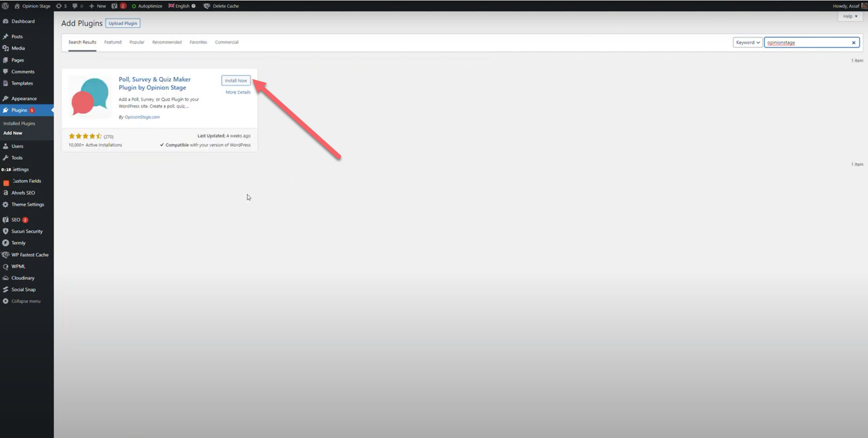868x438 pixels.
Task: Open the Sucuri Security shield icon
Action: [x=5, y=231]
